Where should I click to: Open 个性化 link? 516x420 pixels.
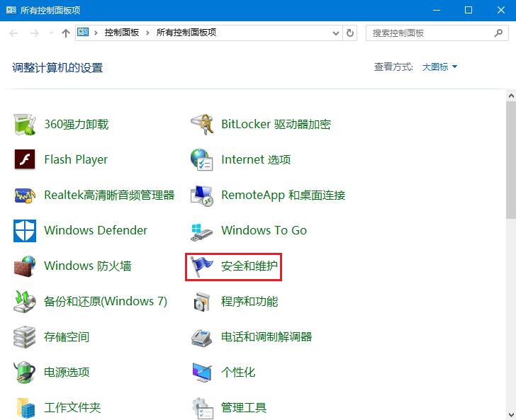click(x=238, y=373)
